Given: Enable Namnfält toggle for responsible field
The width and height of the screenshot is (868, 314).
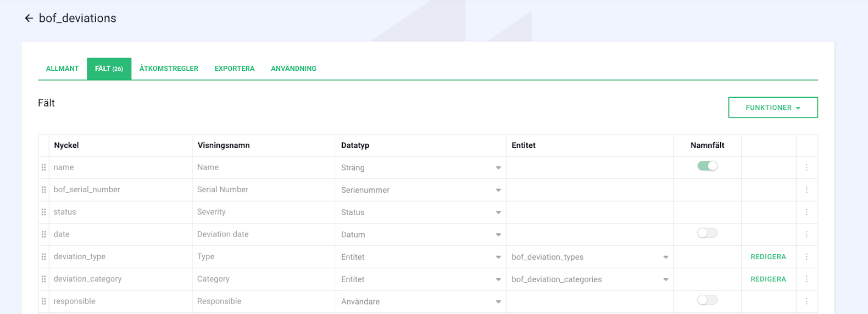Looking at the screenshot, I should coord(707,300).
